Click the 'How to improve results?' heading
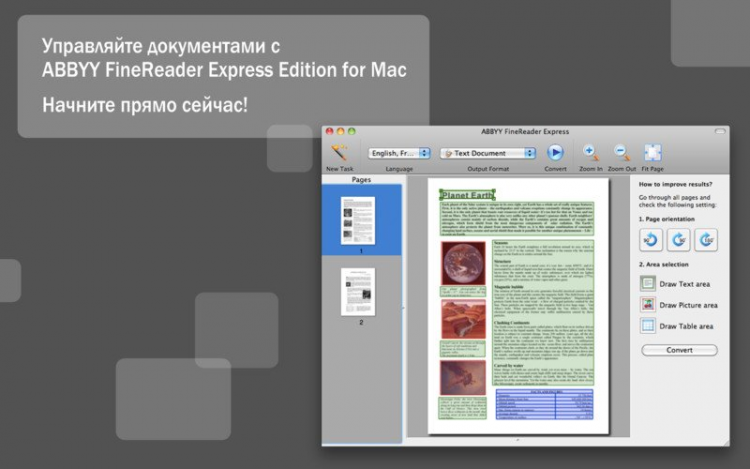The width and height of the screenshot is (750, 469). tap(675, 184)
